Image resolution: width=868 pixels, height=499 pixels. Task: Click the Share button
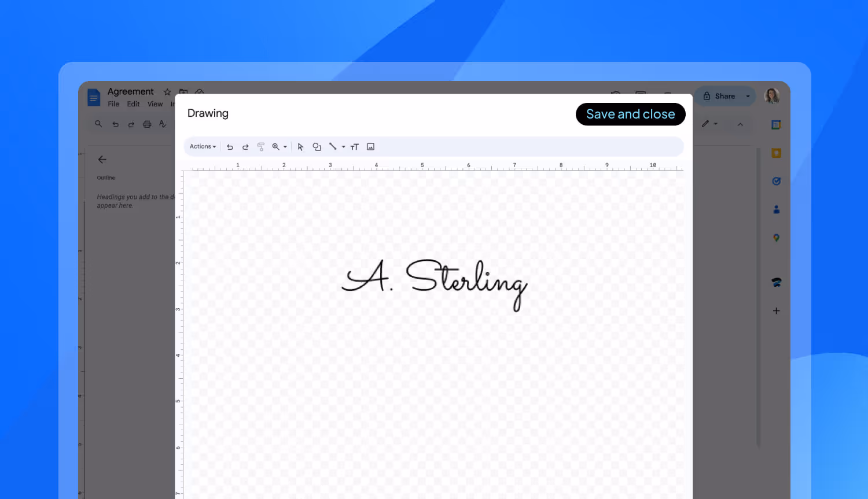point(719,96)
